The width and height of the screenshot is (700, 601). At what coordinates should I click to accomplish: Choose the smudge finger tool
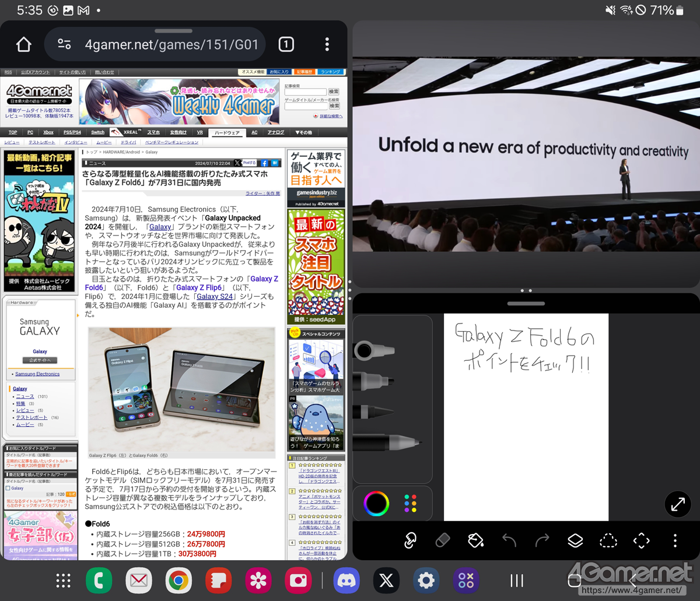[410, 540]
